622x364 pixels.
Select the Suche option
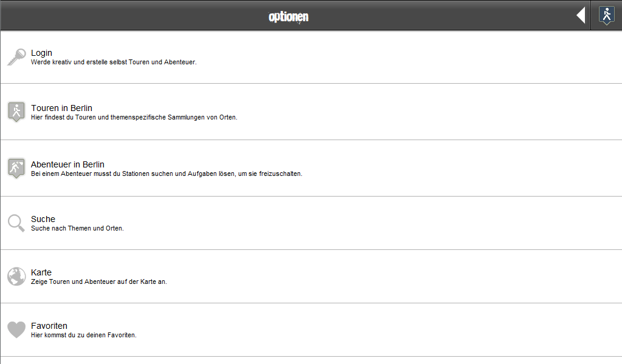(311, 223)
